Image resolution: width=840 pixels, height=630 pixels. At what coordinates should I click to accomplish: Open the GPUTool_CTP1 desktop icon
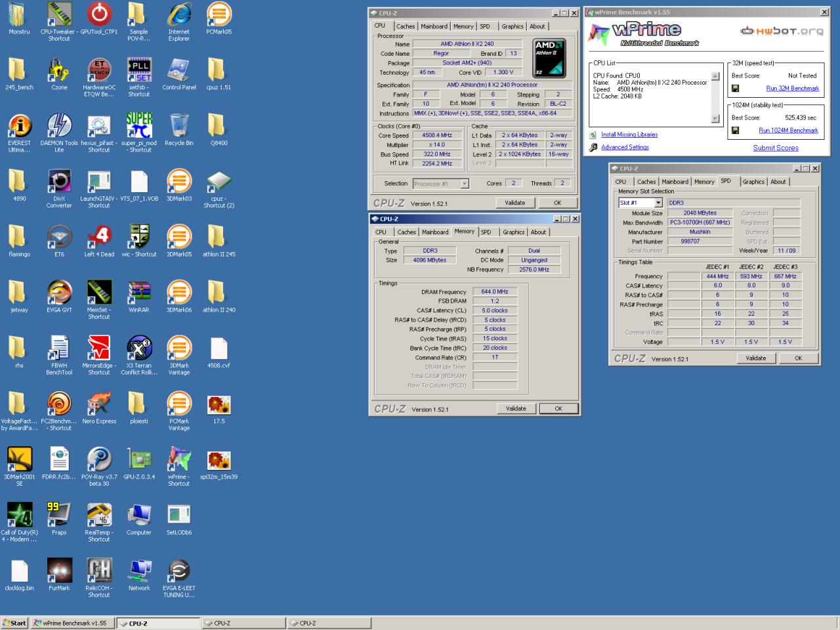pos(99,14)
